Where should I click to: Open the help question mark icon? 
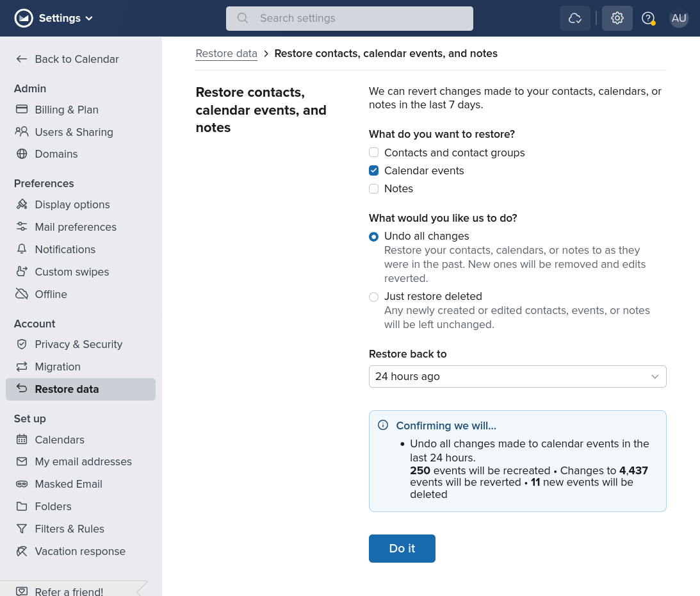tap(648, 19)
